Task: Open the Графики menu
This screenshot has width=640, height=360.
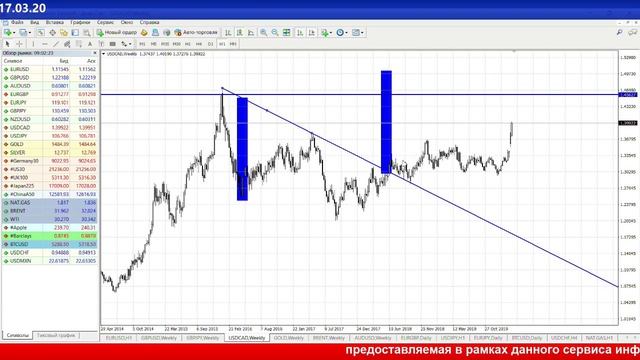Action: coord(80,22)
